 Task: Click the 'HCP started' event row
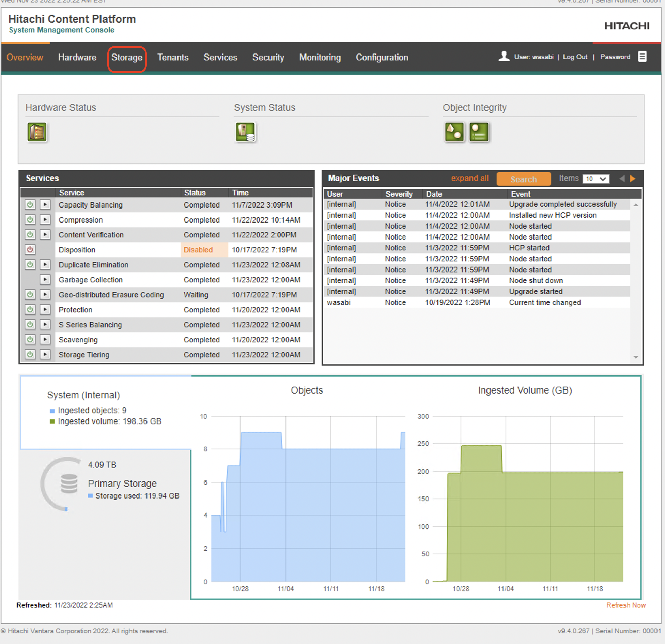(x=477, y=248)
